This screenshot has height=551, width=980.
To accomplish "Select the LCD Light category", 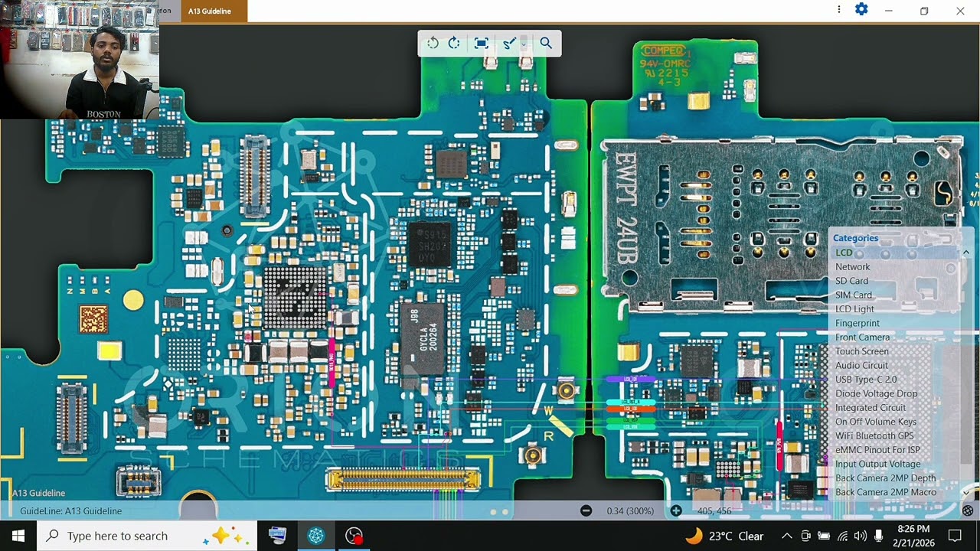I will [x=854, y=309].
